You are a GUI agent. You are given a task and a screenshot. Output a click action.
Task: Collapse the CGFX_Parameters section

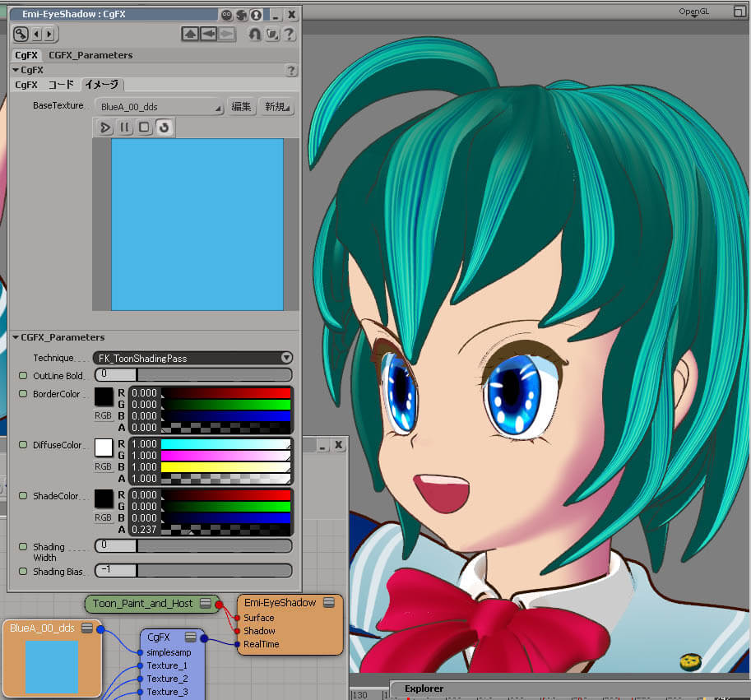[x=16, y=337]
